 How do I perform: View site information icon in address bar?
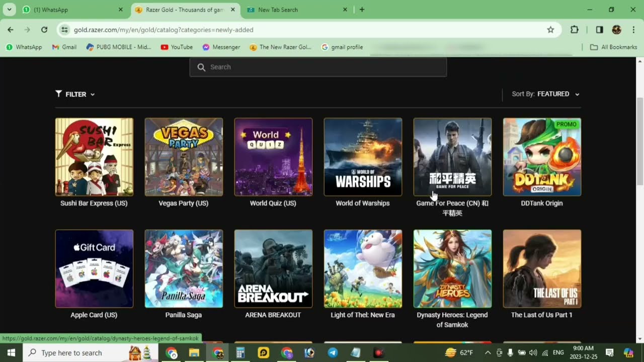click(x=64, y=30)
